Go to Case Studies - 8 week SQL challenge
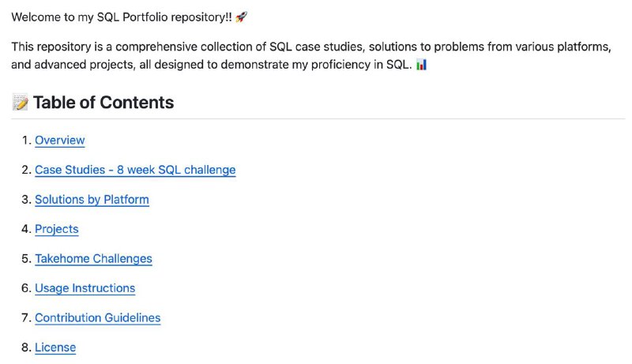The width and height of the screenshot is (632, 364). click(135, 170)
